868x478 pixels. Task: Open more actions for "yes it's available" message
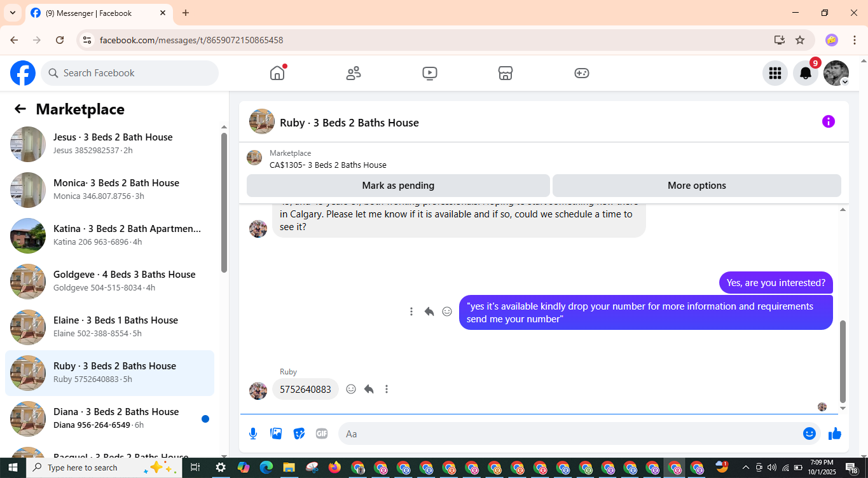point(411,311)
